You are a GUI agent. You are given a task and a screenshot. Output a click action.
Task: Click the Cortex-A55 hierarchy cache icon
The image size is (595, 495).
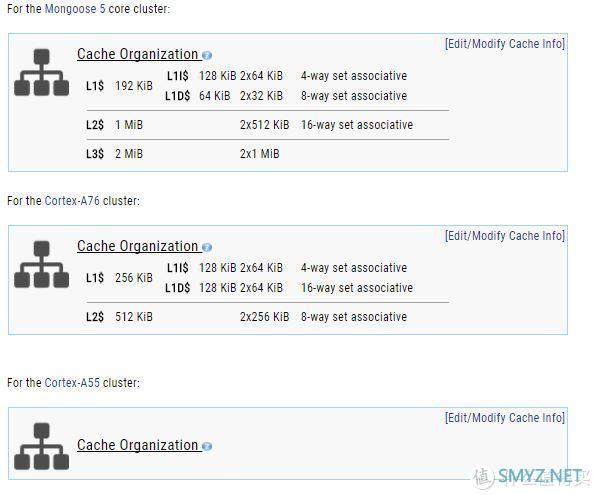click(x=41, y=446)
